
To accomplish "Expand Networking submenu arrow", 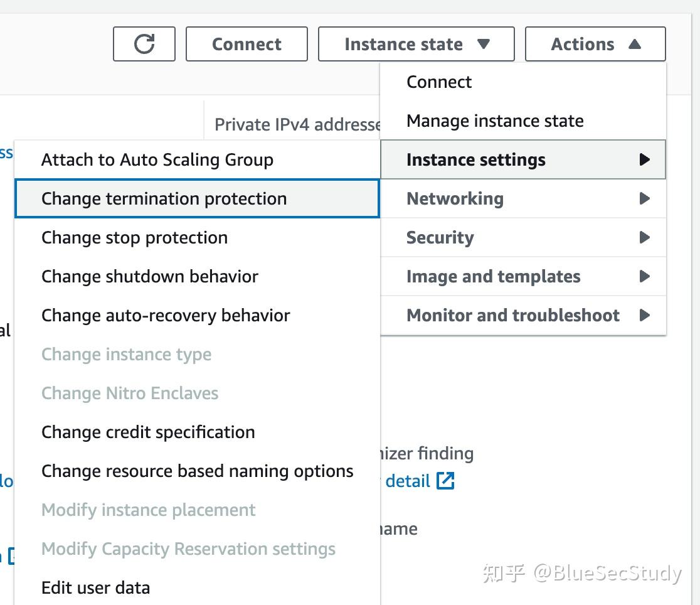I will (644, 199).
